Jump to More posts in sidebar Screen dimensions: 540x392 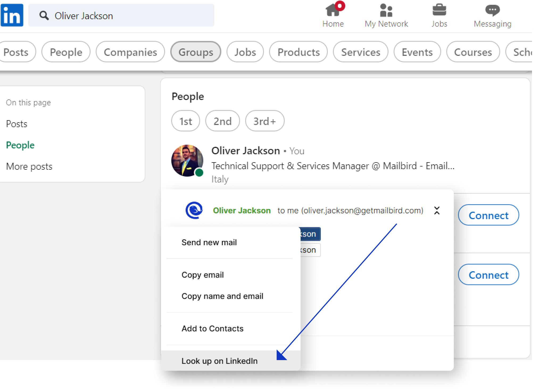pyautogui.click(x=29, y=166)
